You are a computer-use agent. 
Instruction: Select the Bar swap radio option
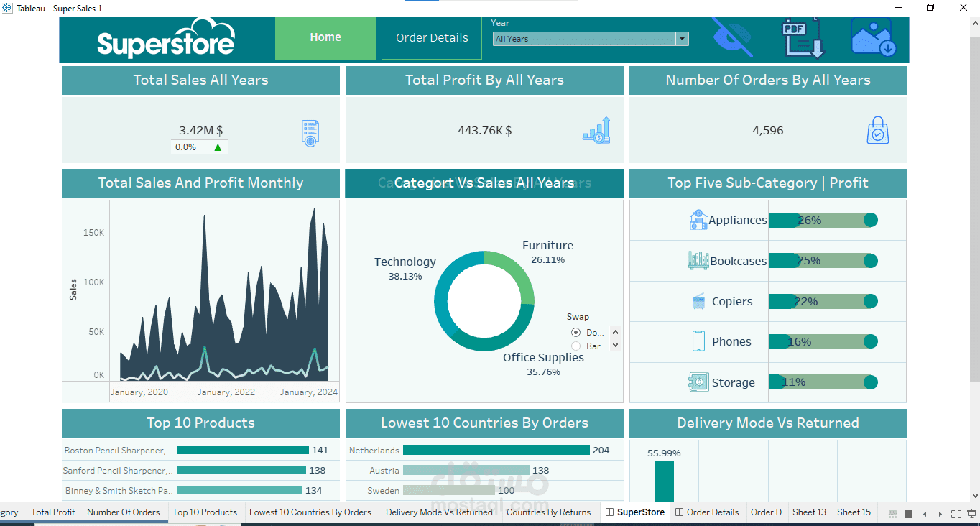[575, 346]
